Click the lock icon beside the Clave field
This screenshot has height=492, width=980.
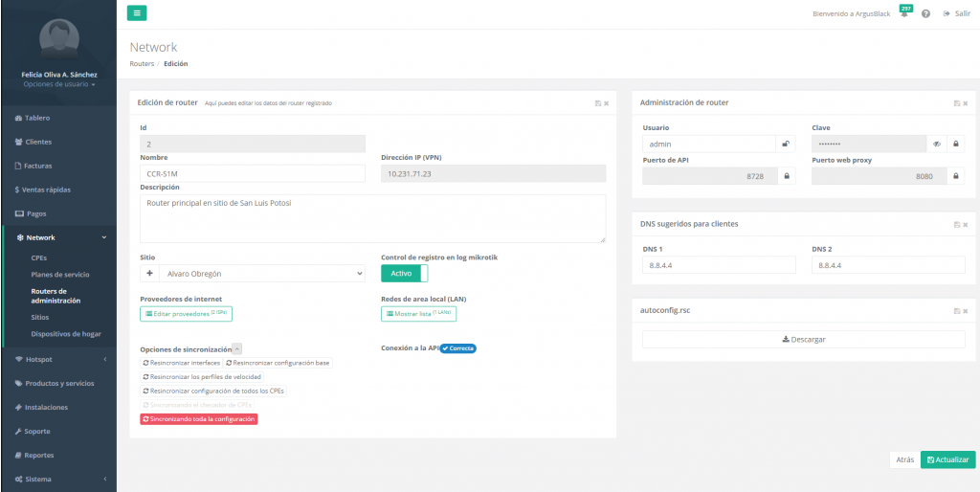pyautogui.click(x=956, y=144)
